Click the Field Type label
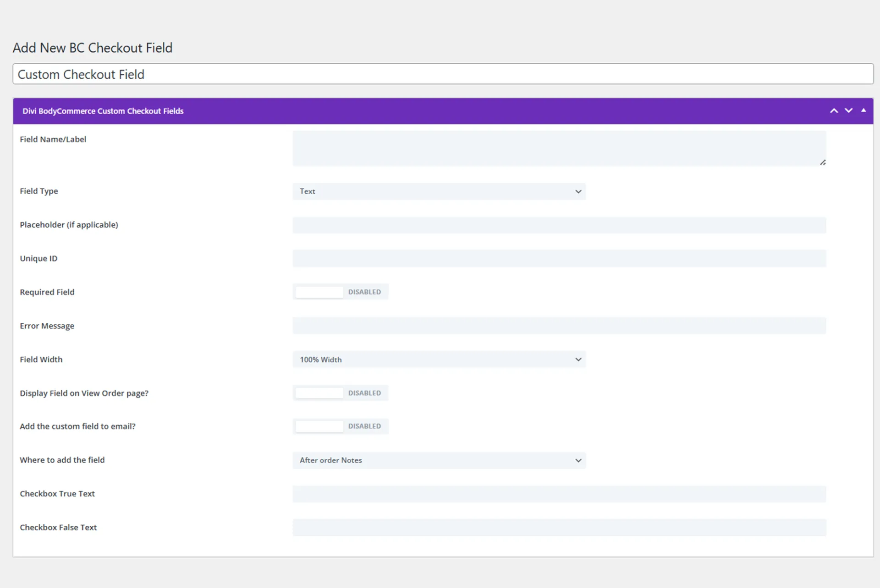 38,191
